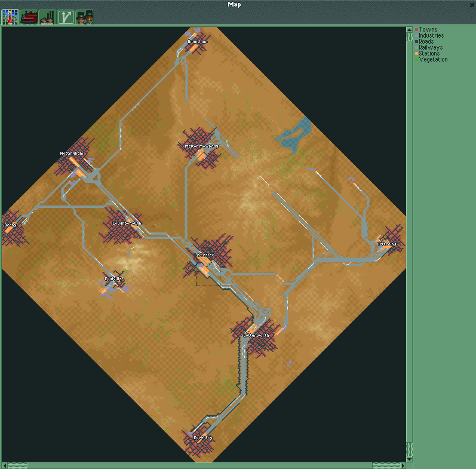The image size is (476, 469).
Task: Click the vertical scrollbar down arrow
Action: 409,459
